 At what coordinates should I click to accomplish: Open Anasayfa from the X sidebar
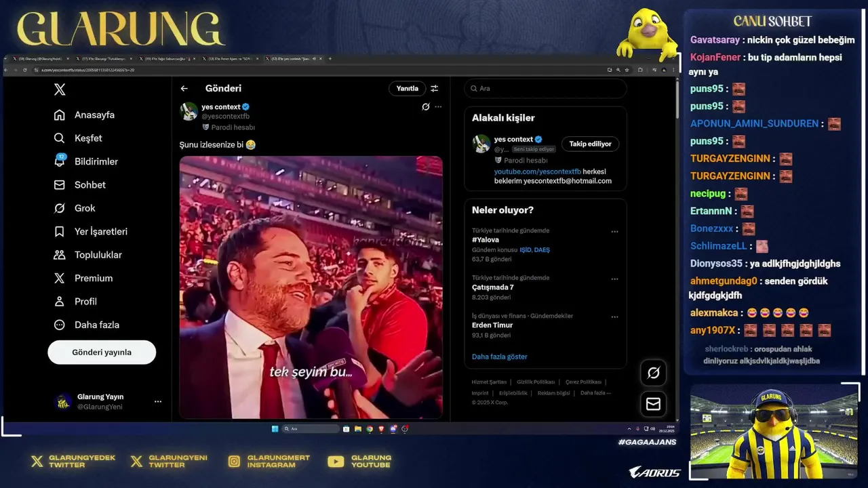tap(85, 115)
